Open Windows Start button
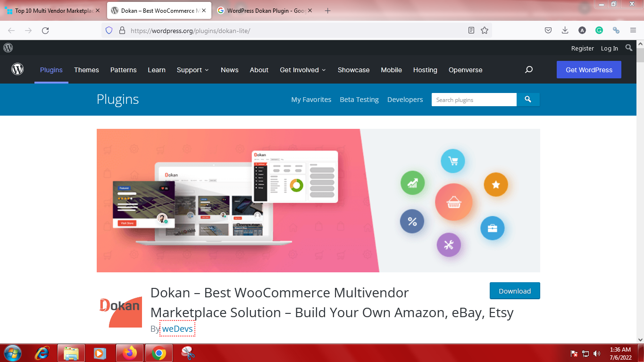The width and height of the screenshot is (644, 362). point(13,353)
